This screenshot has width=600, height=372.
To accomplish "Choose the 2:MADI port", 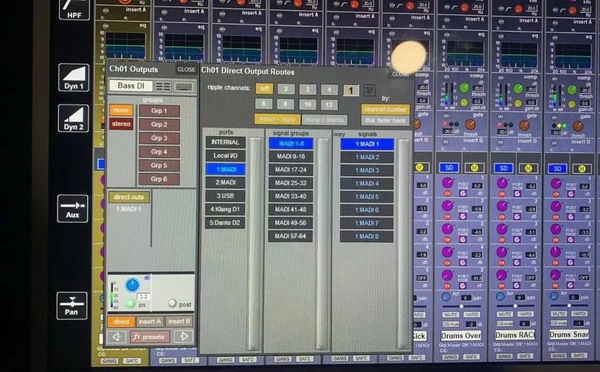I will pyautogui.click(x=225, y=183).
